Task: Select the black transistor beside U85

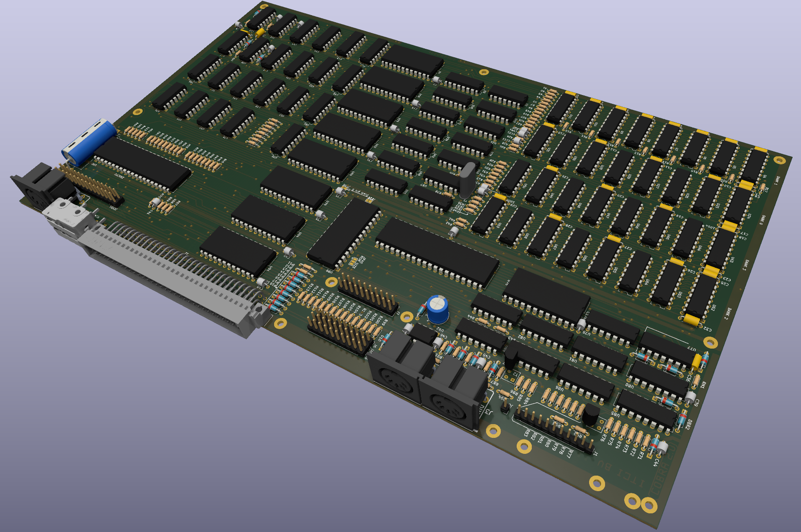Action: click(590, 415)
